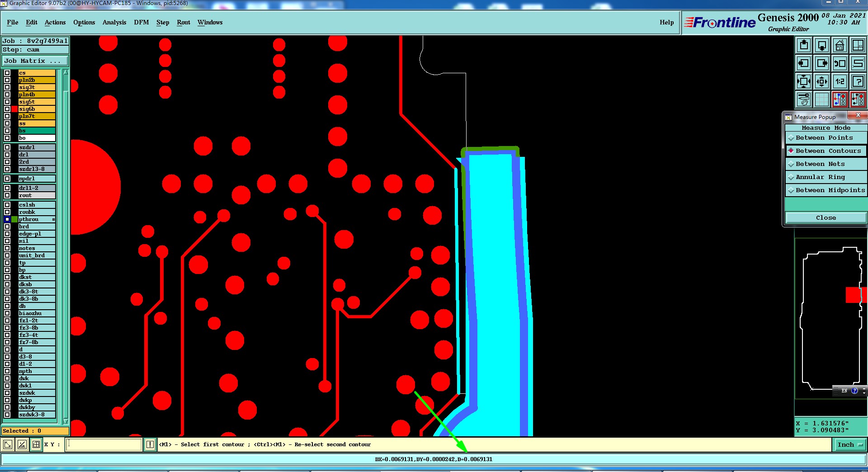Select the biaozhu layer name
Viewport: 868px width, 472px height.
pos(37,313)
